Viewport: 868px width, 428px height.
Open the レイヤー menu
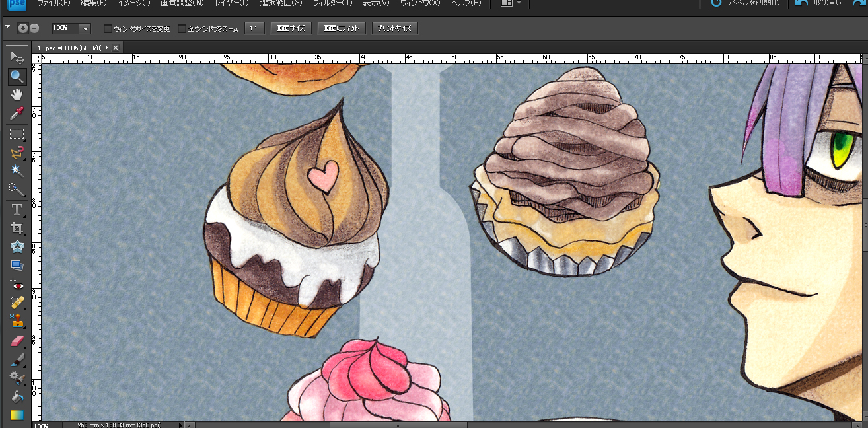point(232,3)
